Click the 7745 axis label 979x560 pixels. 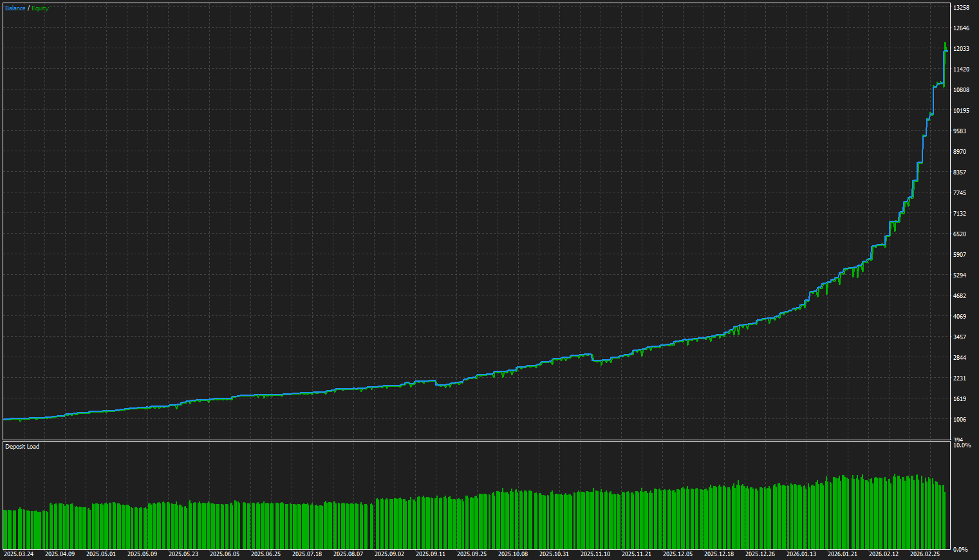(960, 193)
